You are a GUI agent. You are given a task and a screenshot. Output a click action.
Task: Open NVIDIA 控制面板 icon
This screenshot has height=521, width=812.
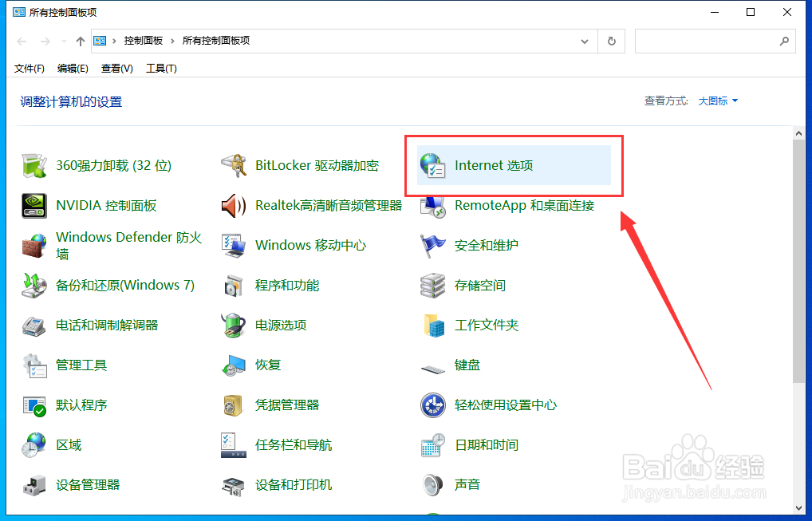click(34, 206)
